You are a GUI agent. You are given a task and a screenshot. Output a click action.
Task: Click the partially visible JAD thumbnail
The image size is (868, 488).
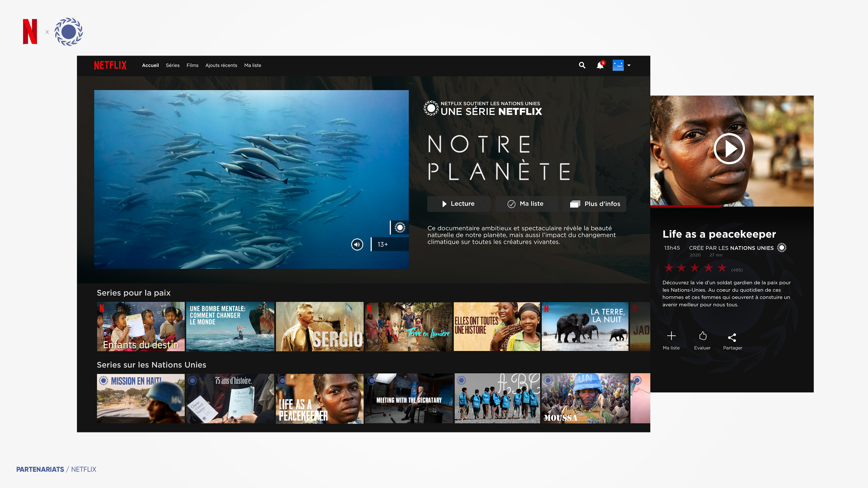point(640,327)
